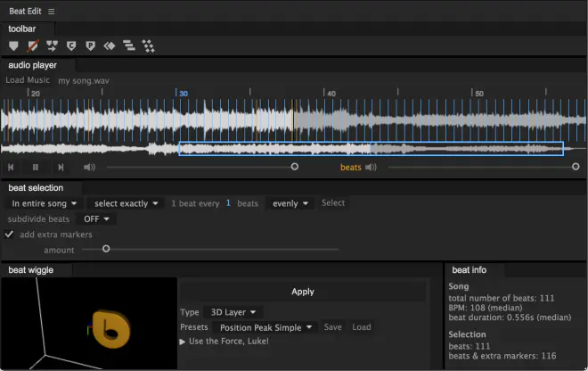Image resolution: width=588 pixels, height=371 pixels.
Task: Click the extra markers amount slider handle
Action: point(106,249)
